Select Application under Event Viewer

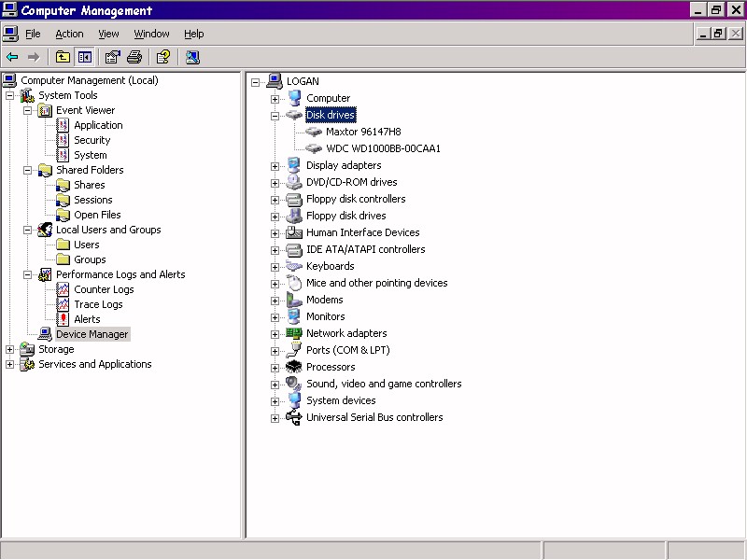[98, 125]
